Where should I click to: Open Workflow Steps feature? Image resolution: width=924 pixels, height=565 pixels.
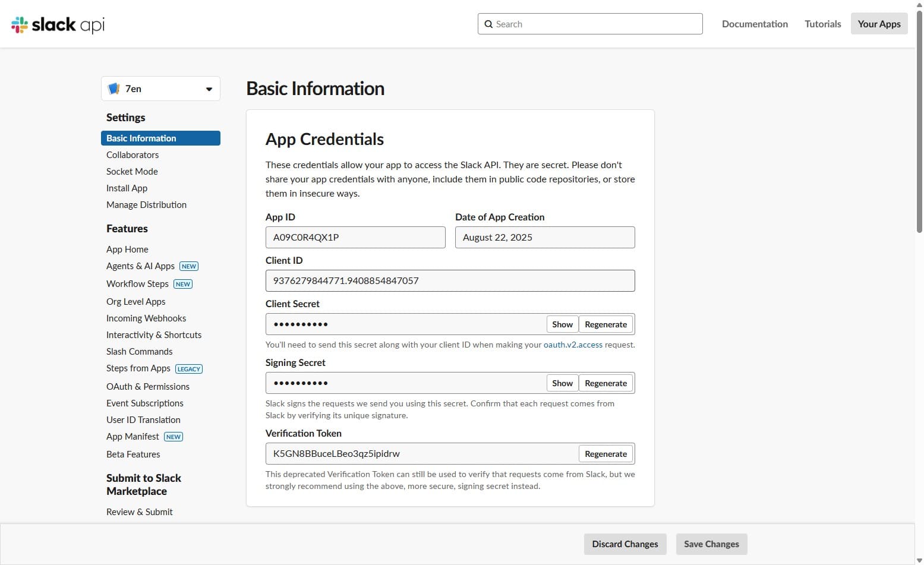137,283
